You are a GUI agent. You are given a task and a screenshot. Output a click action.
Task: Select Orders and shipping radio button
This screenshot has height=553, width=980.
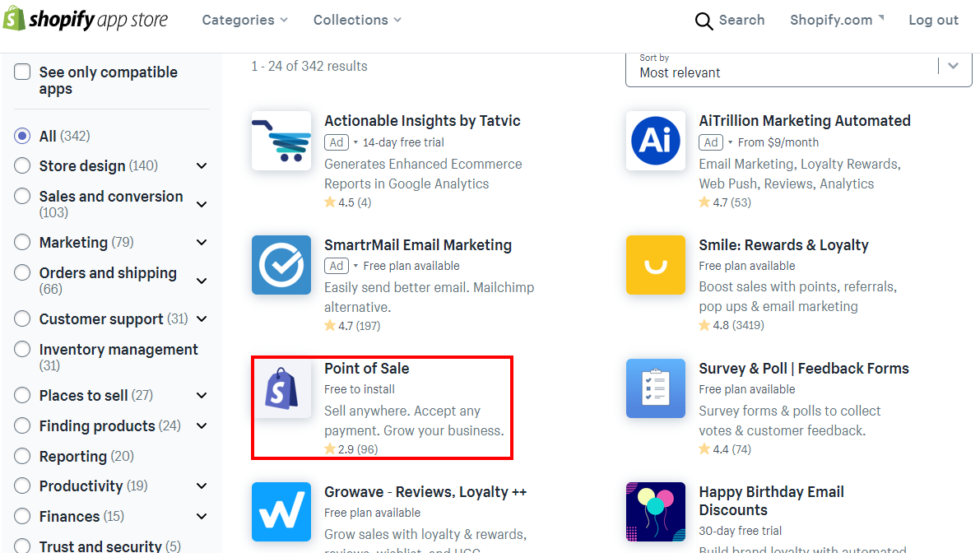coord(22,272)
